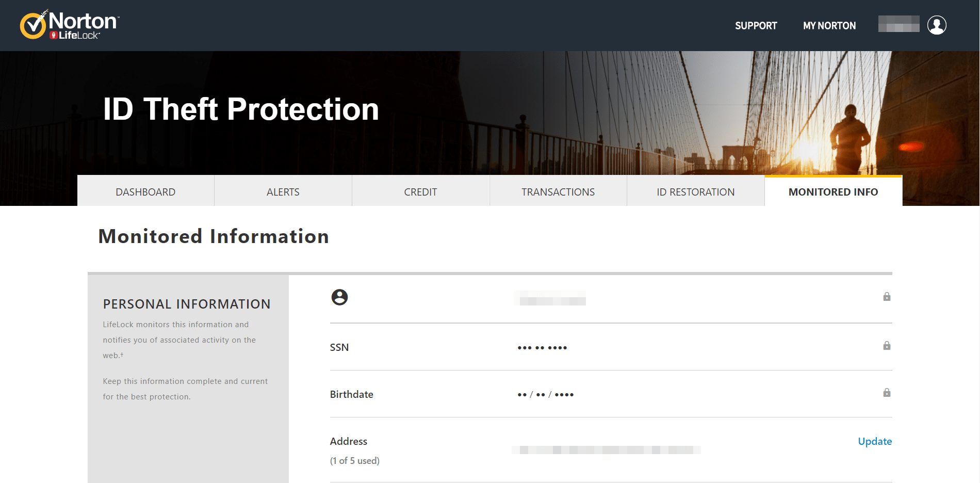Click the blurred account name in header
Image resolution: width=980 pixels, height=483 pixels.
pyautogui.click(x=899, y=24)
